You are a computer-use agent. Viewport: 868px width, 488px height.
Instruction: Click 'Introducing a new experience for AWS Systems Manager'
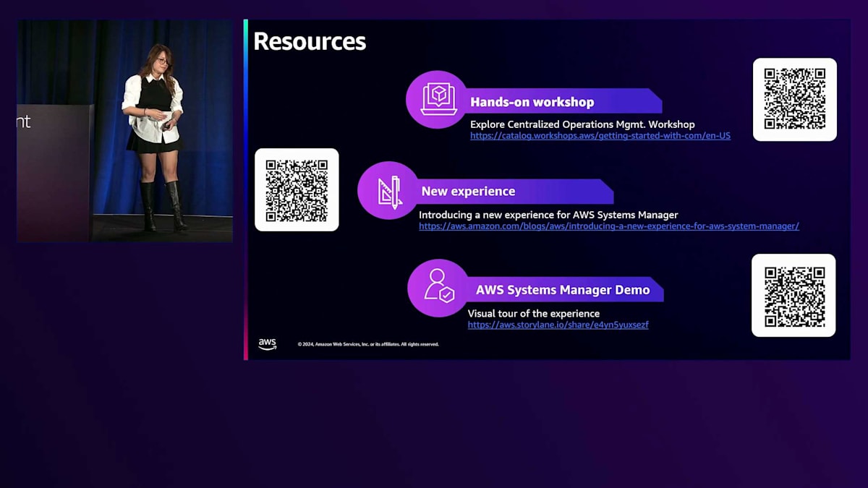coord(548,215)
